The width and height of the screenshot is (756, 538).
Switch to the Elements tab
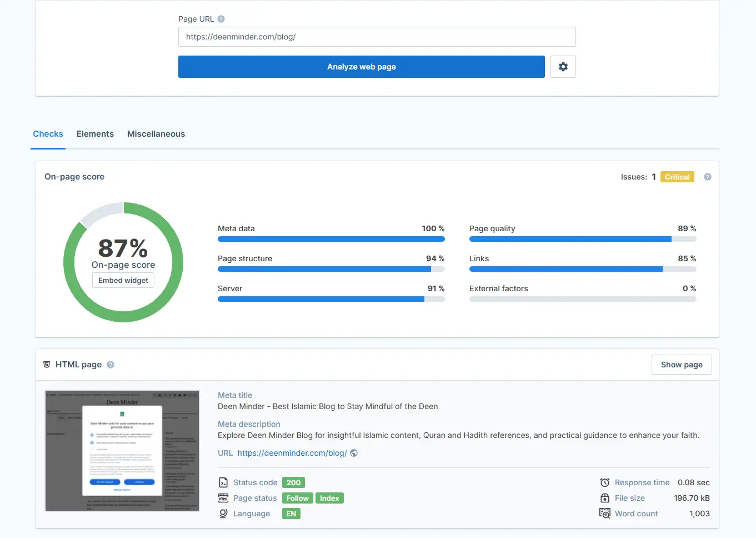pos(95,134)
